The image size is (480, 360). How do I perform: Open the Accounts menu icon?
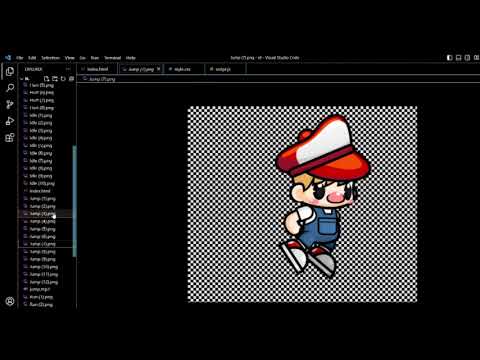click(x=10, y=301)
